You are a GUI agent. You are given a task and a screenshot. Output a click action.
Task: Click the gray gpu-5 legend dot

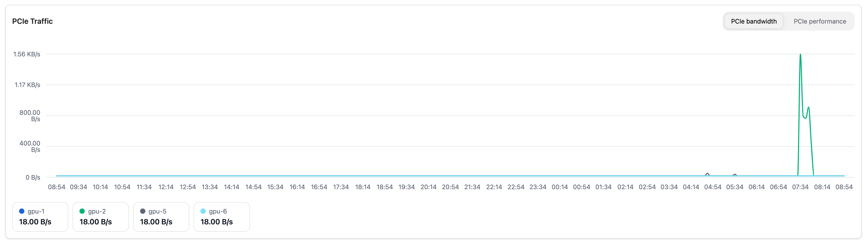(x=142, y=211)
